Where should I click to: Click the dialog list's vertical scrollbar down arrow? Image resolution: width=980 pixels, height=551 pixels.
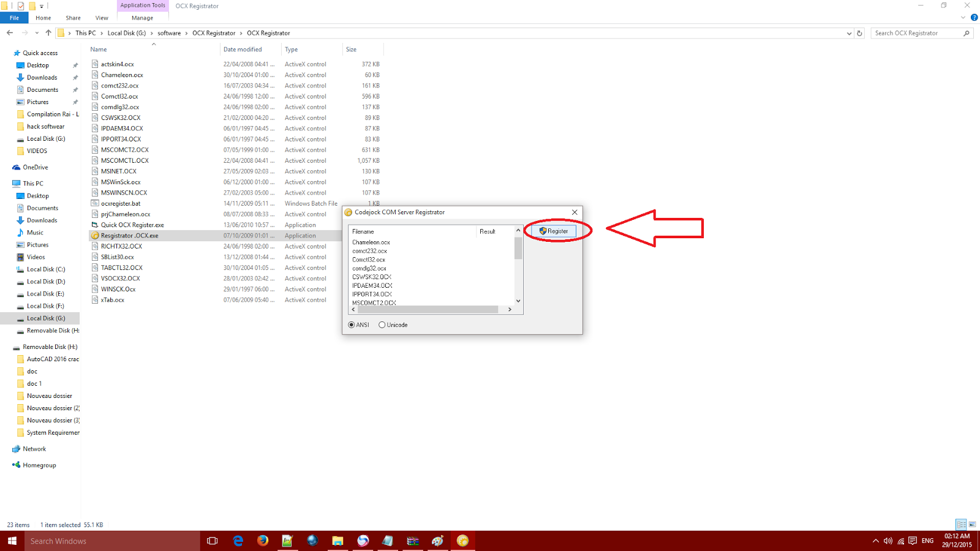pos(518,301)
